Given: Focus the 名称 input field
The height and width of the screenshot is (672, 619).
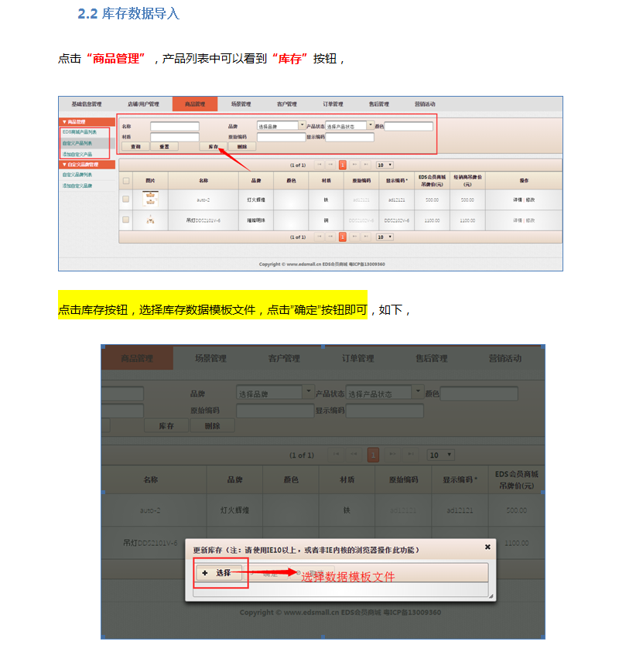Looking at the screenshot, I should pyautogui.click(x=175, y=126).
